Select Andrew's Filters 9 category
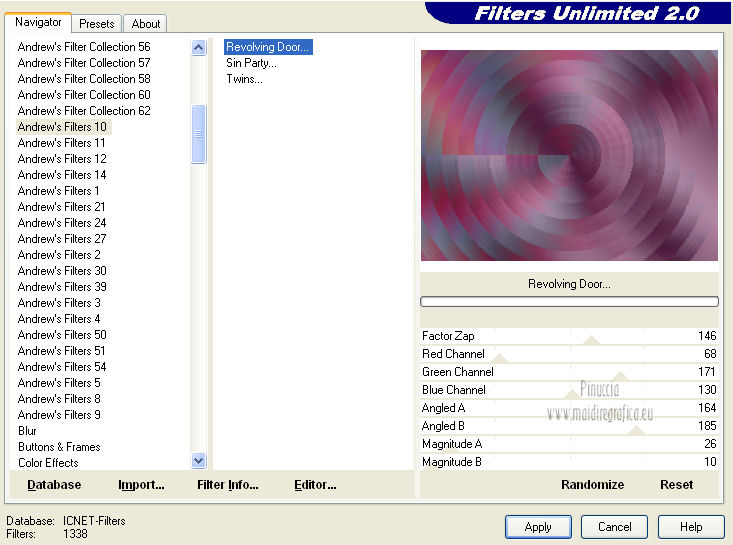733x545 pixels. tap(59, 415)
